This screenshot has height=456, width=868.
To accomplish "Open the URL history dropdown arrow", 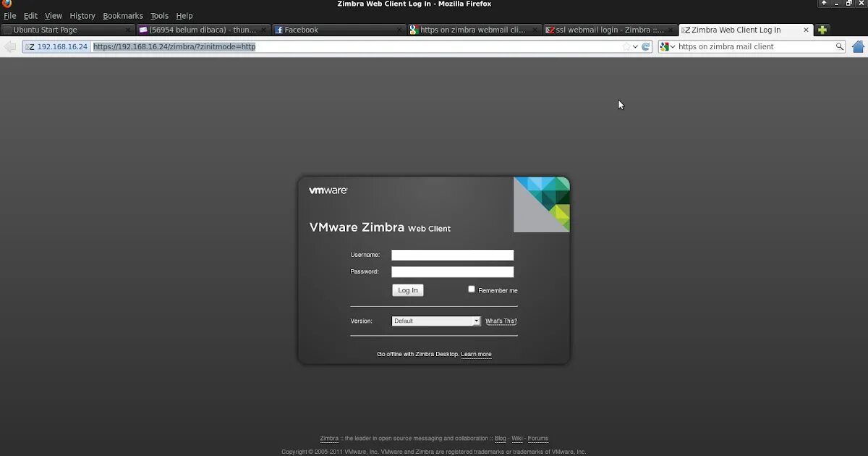I will (635, 46).
